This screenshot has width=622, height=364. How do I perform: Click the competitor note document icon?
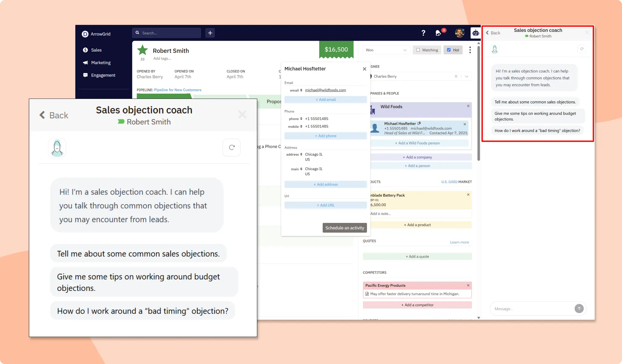pyautogui.click(x=367, y=294)
